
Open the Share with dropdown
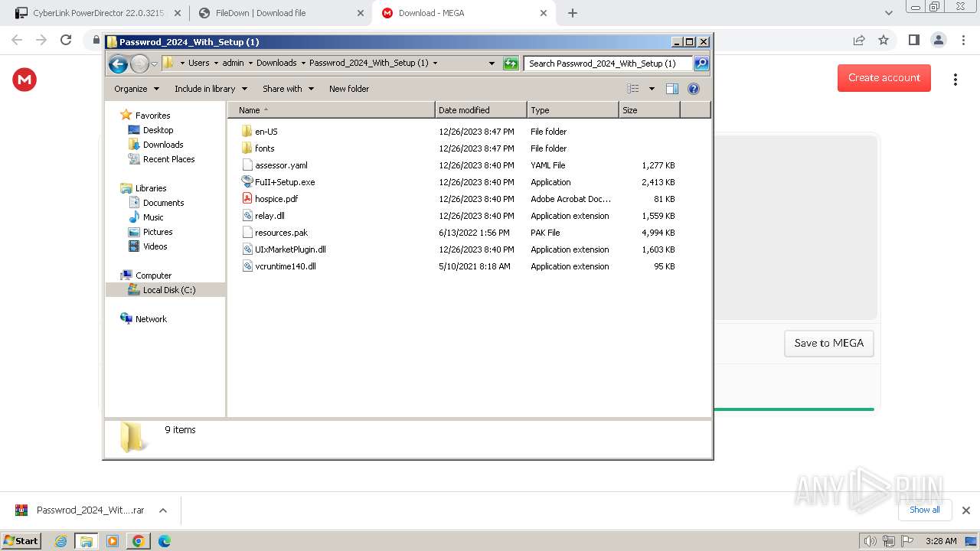[x=288, y=89]
